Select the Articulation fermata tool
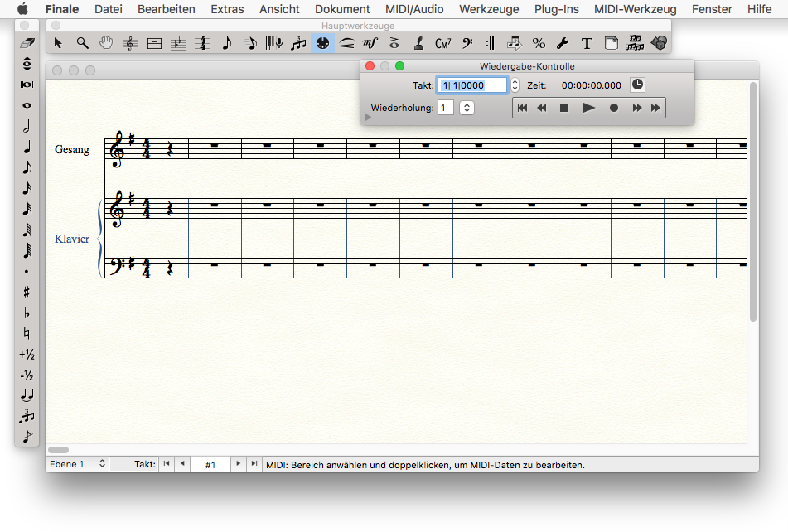Screen dimensions: 788x532 tap(394, 44)
